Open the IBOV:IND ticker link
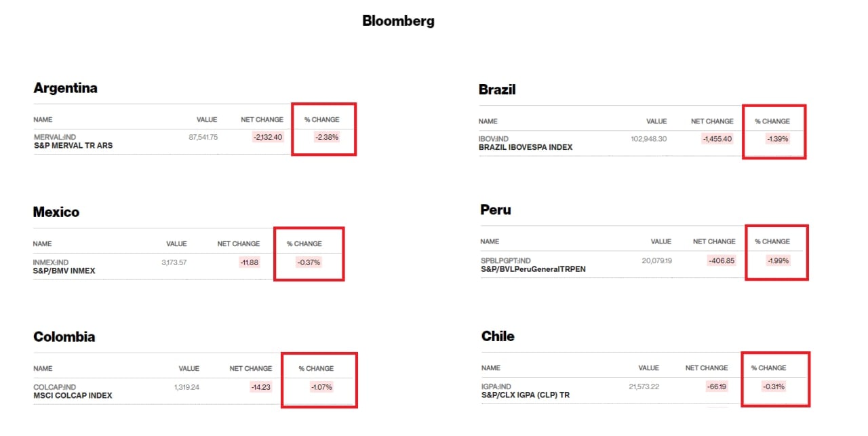Screen dimensions: 868x436 click(494, 139)
